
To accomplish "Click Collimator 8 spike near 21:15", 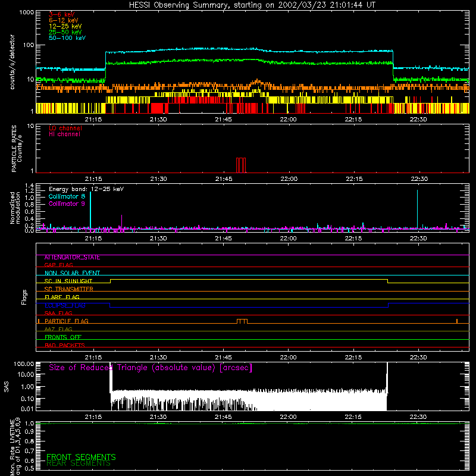I will [x=90, y=210].
